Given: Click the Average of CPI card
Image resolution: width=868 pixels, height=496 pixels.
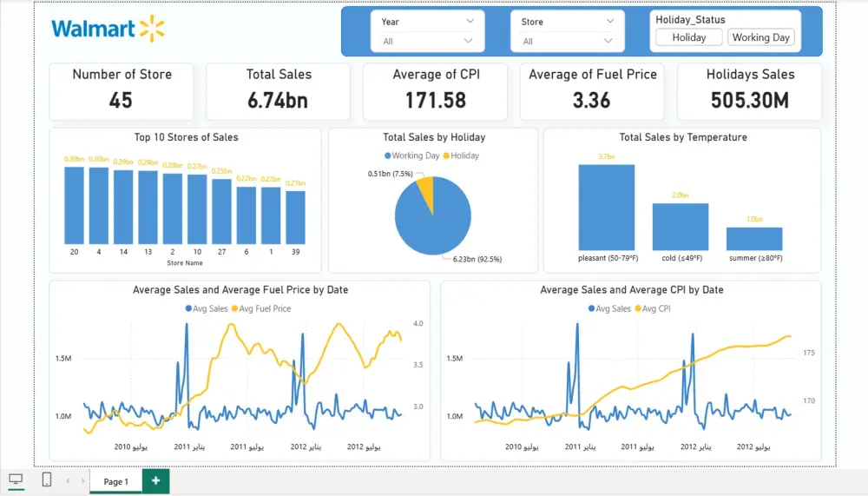Looking at the screenshot, I should point(435,91).
